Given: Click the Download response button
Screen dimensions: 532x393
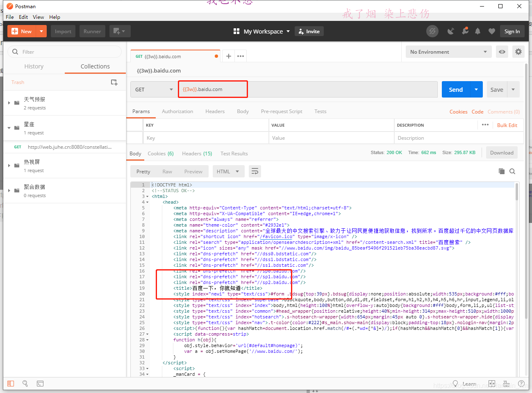Looking at the screenshot, I should pyautogui.click(x=502, y=152).
